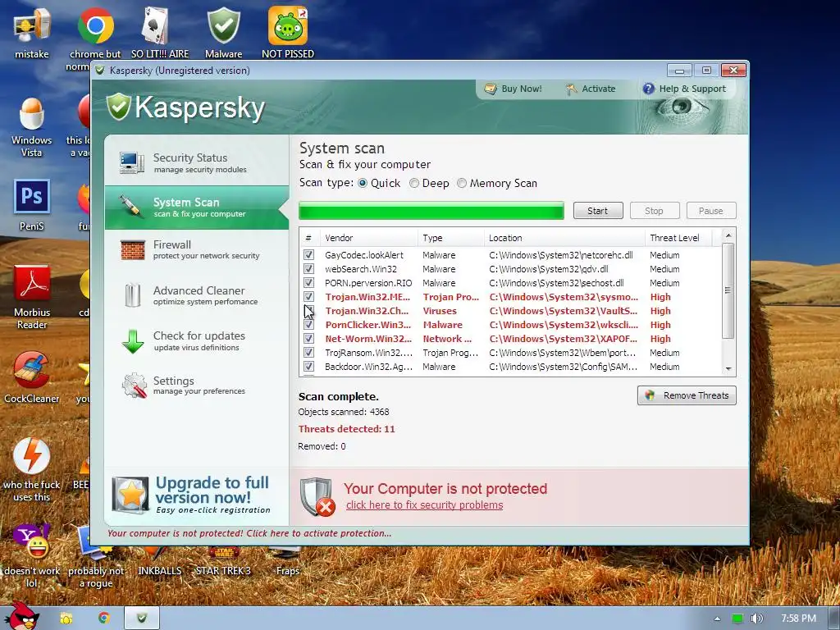Click the green network tray icon
840x630 pixels.
pos(737,619)
